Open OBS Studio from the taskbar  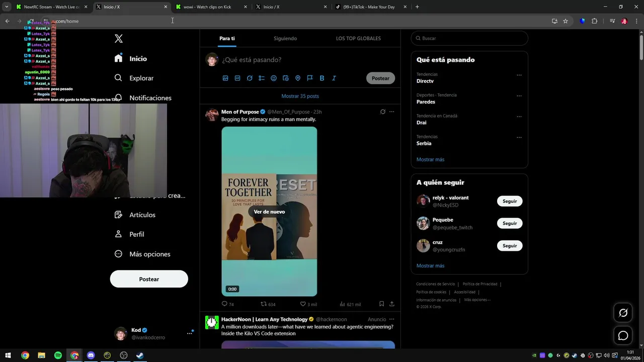pyautogui.click(x=124, y=355)
